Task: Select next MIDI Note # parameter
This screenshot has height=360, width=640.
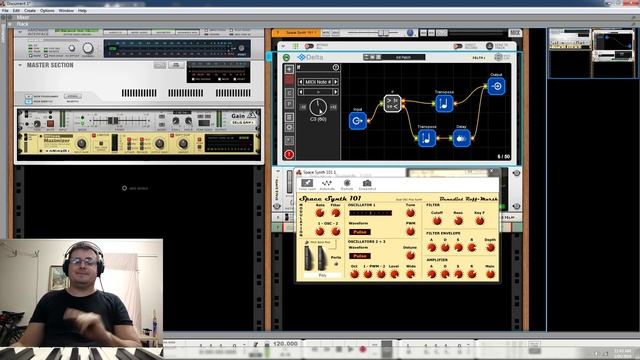Action: 336,82
